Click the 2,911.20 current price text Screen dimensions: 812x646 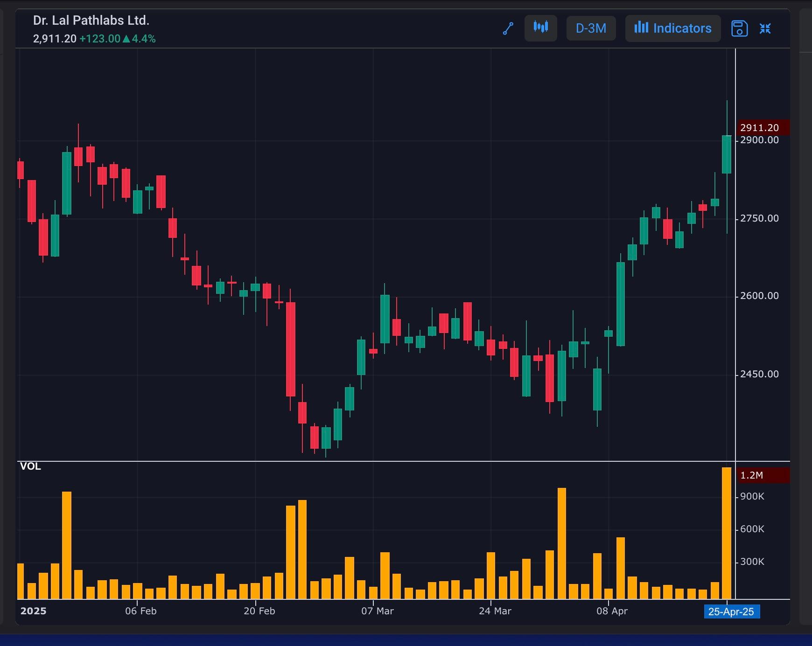[x=55, y=39]
